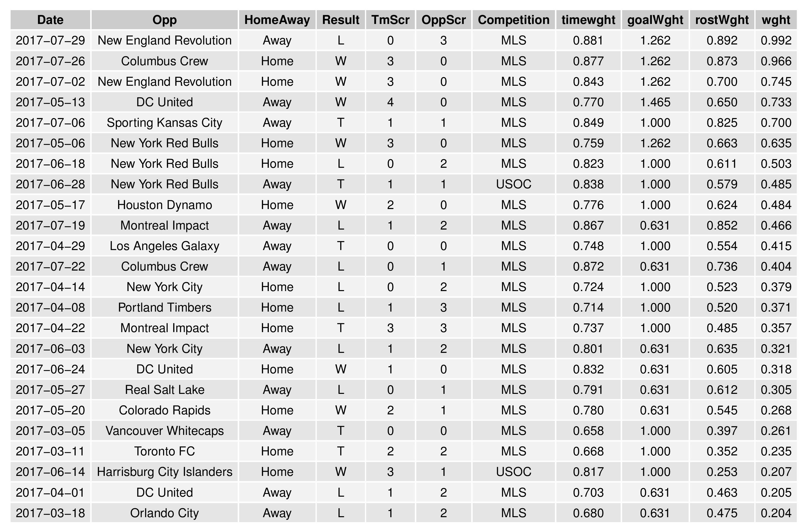Select the HomeAway column header
803x532 pixels.
[x=277, y=20]
